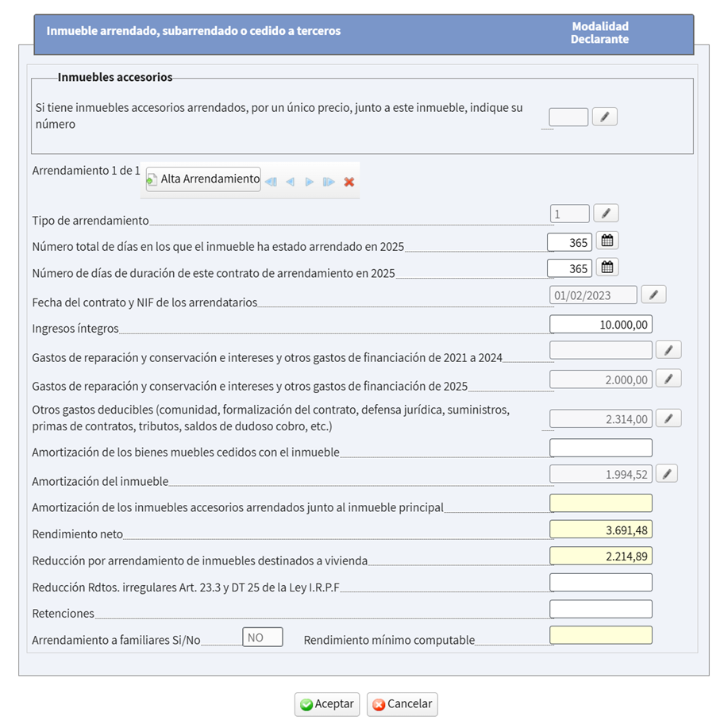Click contract duration days field showing 365

[570, 268]
